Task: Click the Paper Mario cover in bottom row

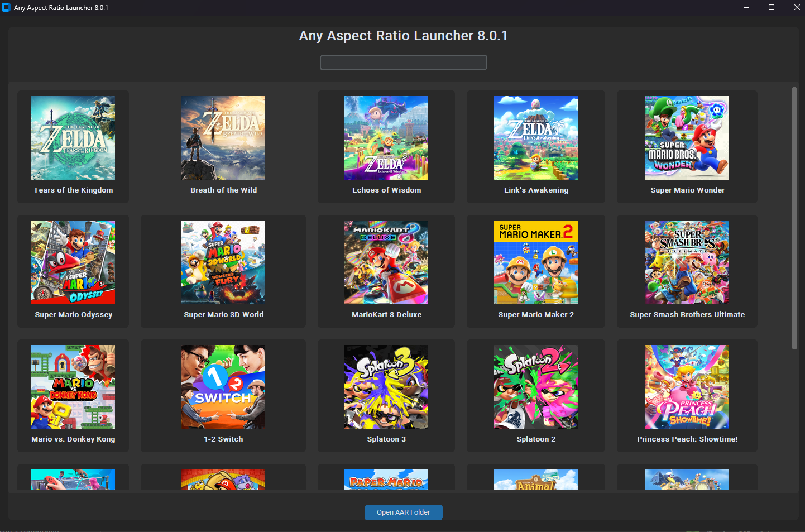Action: click(x=386, y=480)
